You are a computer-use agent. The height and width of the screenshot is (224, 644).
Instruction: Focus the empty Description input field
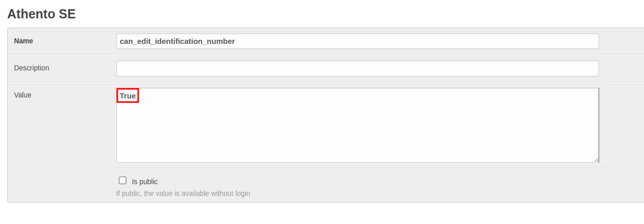click(x=357, y=68)
